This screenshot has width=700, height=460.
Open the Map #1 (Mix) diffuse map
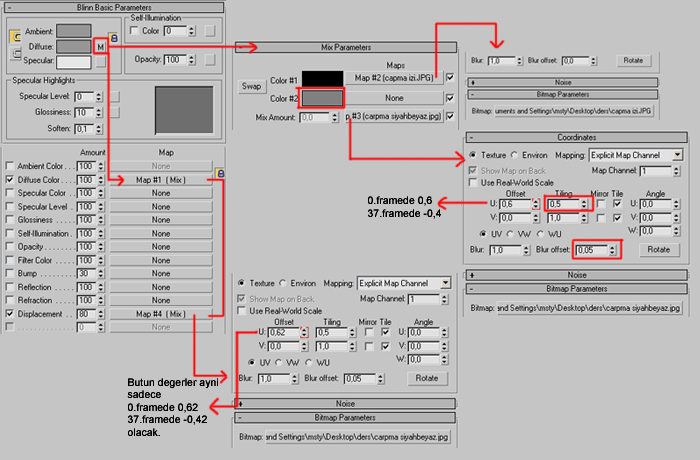160,180
